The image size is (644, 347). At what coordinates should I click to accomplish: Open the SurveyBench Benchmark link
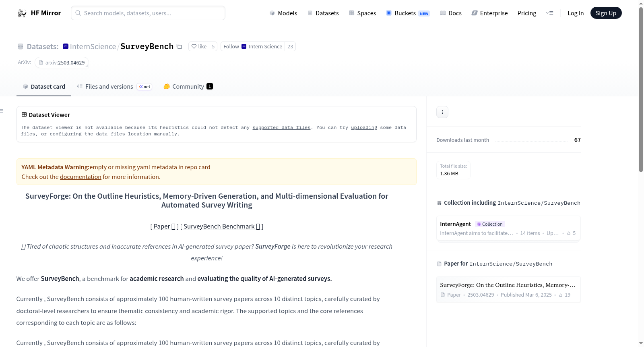point(222,226)
